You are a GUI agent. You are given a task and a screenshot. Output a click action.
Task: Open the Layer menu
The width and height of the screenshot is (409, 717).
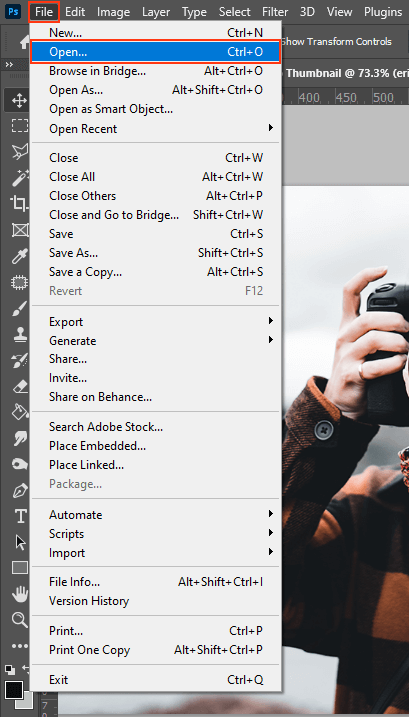click(x=156, y=11)
